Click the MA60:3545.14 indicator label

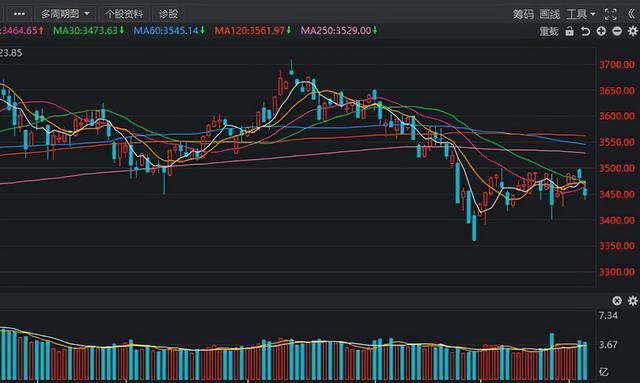pos(169,31)
